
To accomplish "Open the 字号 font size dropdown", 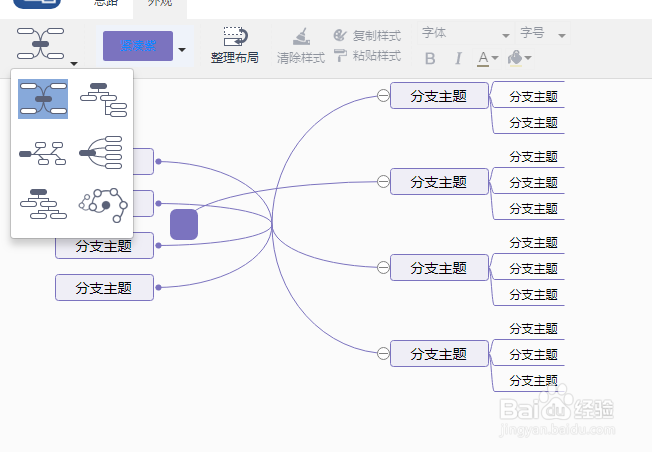I will [543, 34].
